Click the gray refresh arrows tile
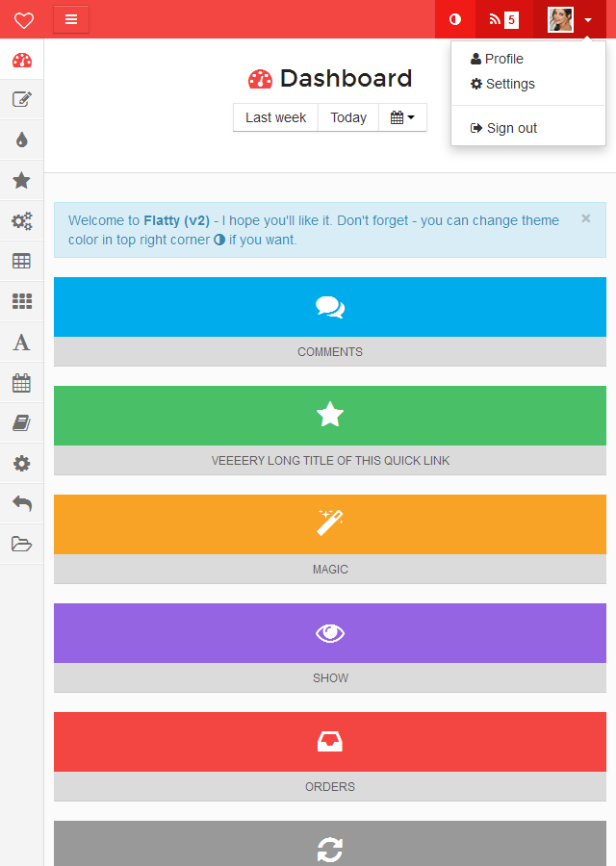 click(330, 843)
